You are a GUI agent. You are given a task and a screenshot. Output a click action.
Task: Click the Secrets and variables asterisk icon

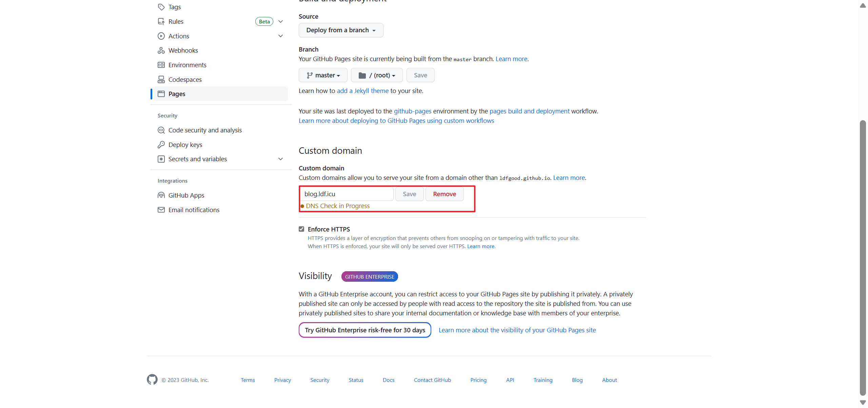tap(161, 159)
